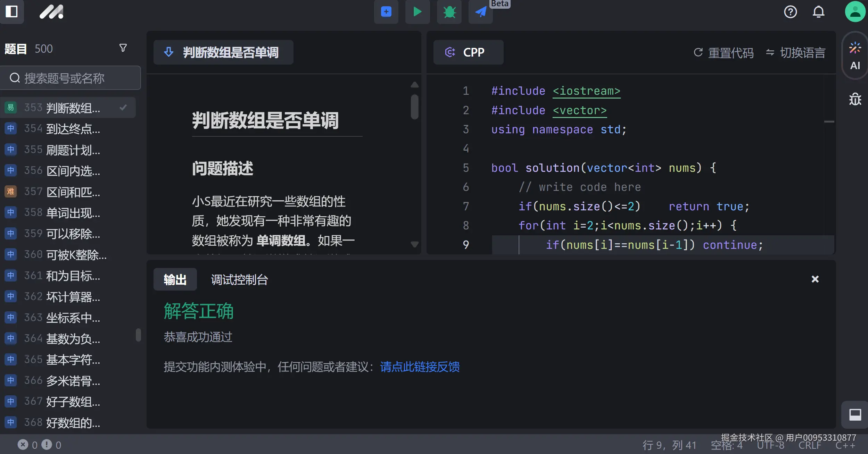Open the 请点此链接反馈 feedback link

(420, 367)
